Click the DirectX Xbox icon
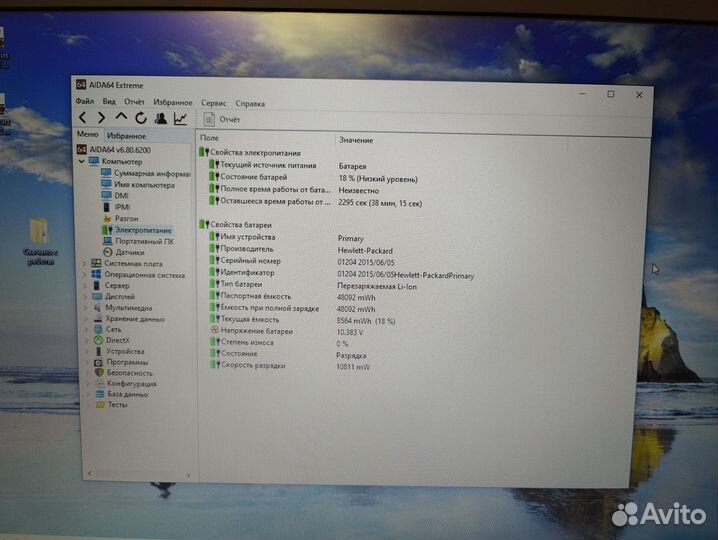 [98, 340]
